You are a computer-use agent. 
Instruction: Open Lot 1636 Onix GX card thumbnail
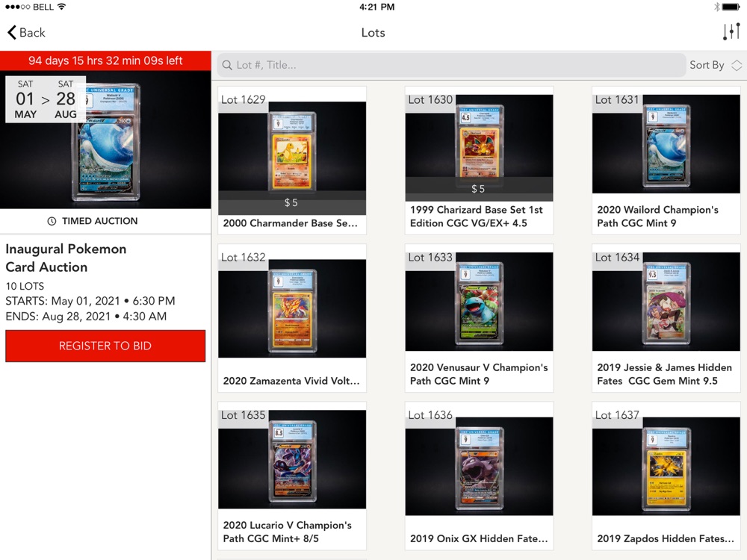tap(479, 466)
